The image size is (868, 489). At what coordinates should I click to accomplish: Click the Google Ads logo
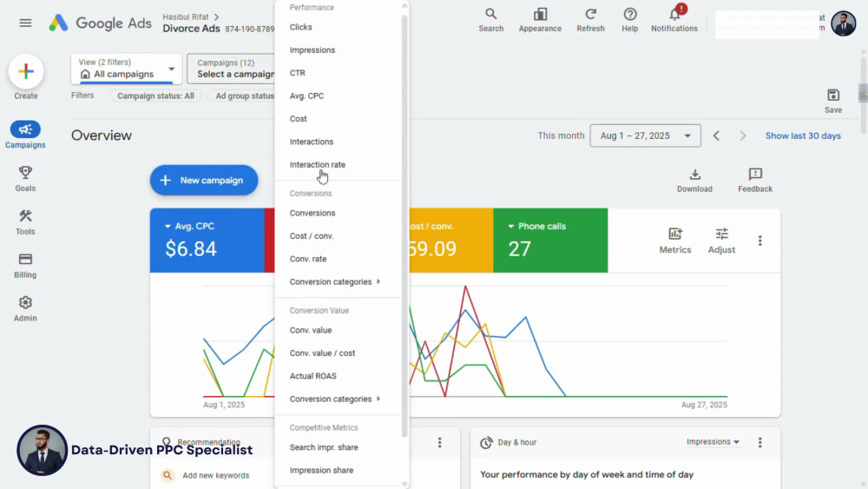(100, 23)
